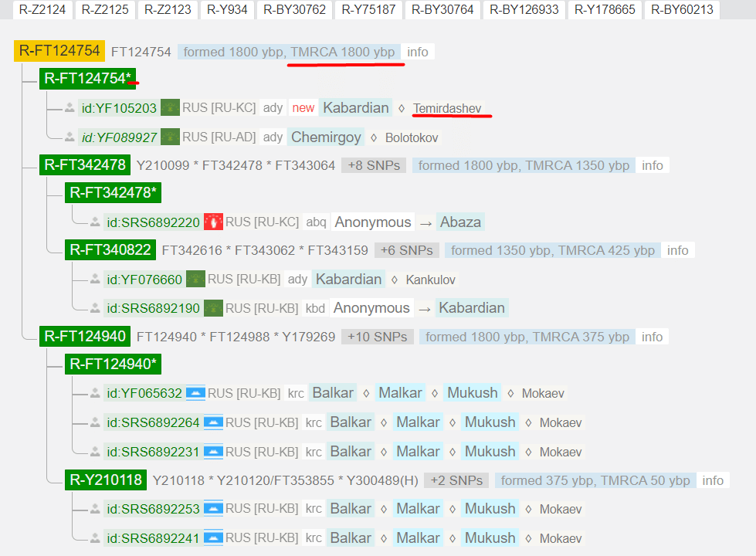This screenshot has height=556, width=756.
Task: Click the Chemirgoy ethnicity tag
Action: click(x=326, y=137)
